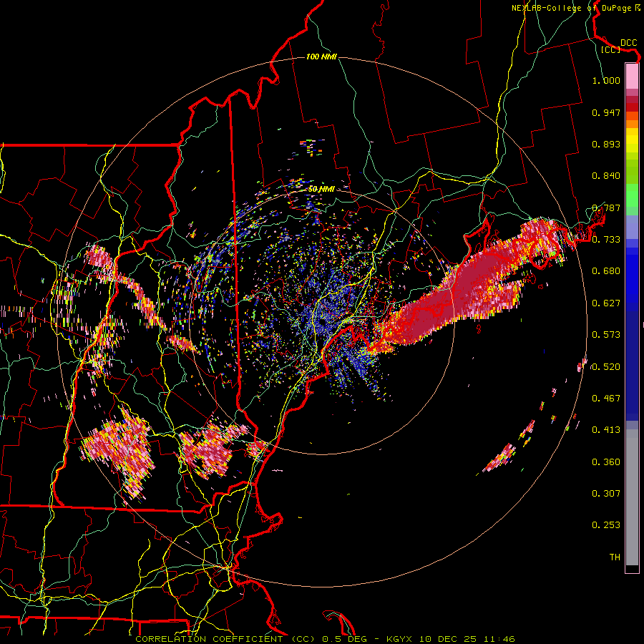Click the TH threshold label
Viewport: 644px width, 644px height.
tap(615, 557)
